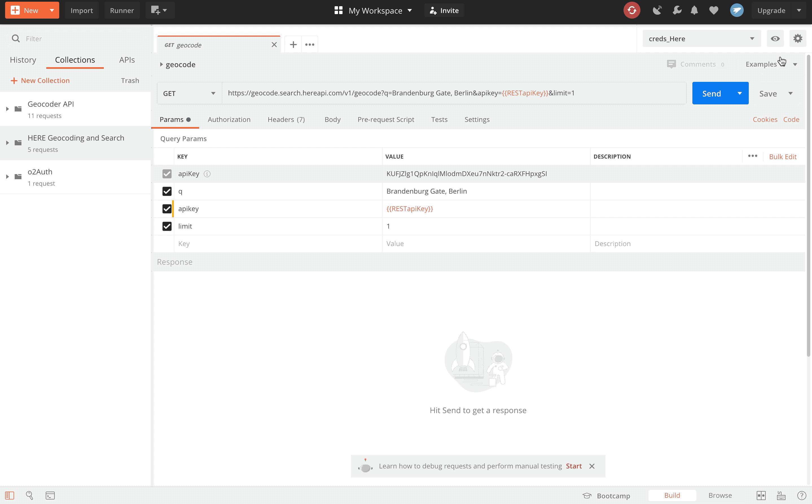The width and height of the screenshot is (812, 504).
Task: Switch to the APIs sidebar tab
Action: click(x=127, y=60)
